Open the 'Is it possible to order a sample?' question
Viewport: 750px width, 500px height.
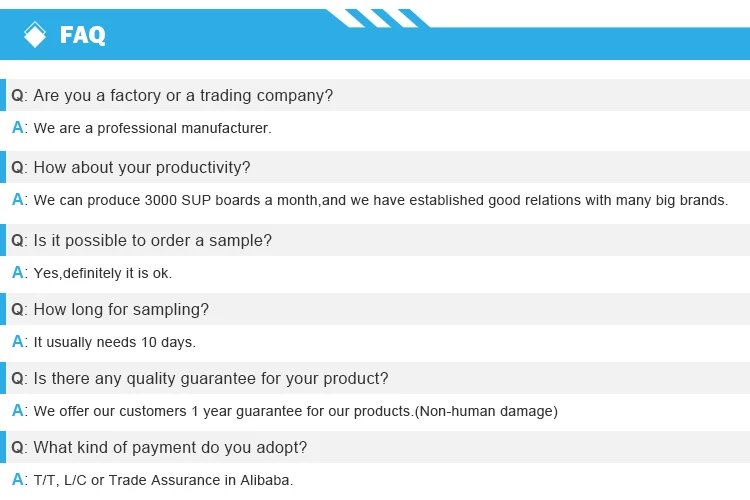[375, 240]
